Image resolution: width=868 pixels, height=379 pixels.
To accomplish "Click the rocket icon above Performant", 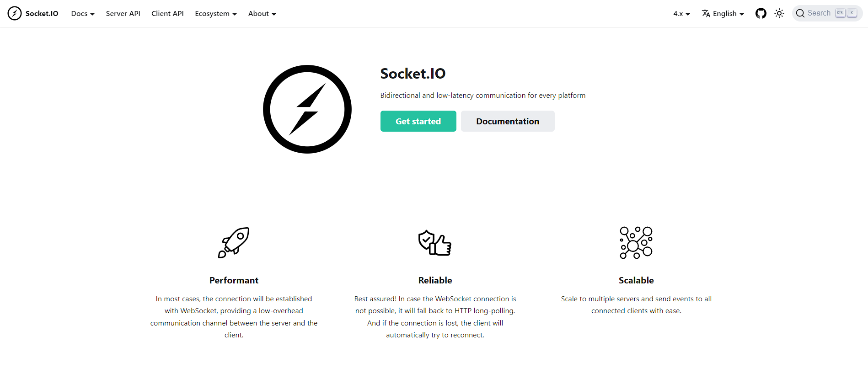I will (234, 242).
